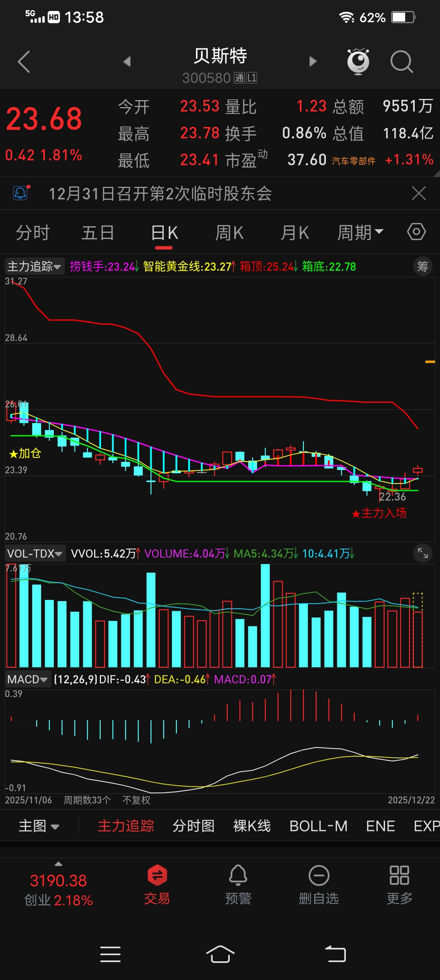The height and width of the screenshot is (980, 440).
Task: Tap the 换手 0.86% value
Action: [276, 133]
